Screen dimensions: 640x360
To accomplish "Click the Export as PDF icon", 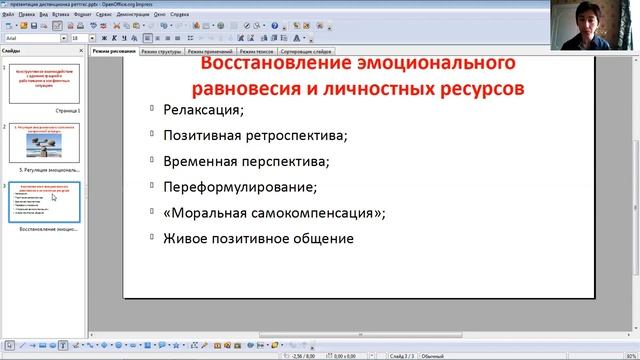I will tap(71, 26).
